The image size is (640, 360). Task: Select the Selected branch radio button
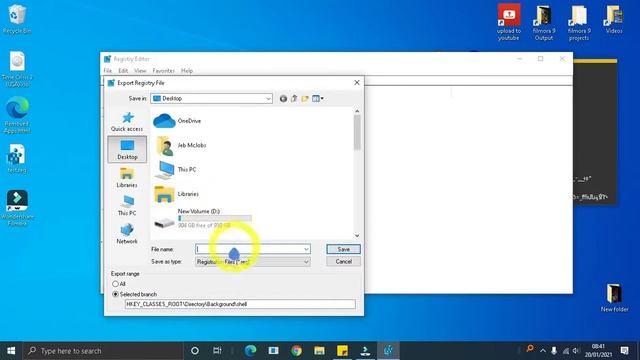(x=115, y=294)
